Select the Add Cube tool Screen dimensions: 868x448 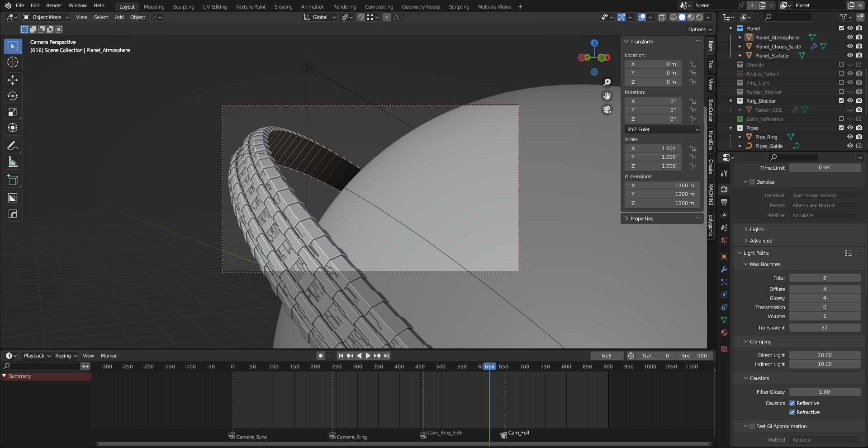coord(13,180)
